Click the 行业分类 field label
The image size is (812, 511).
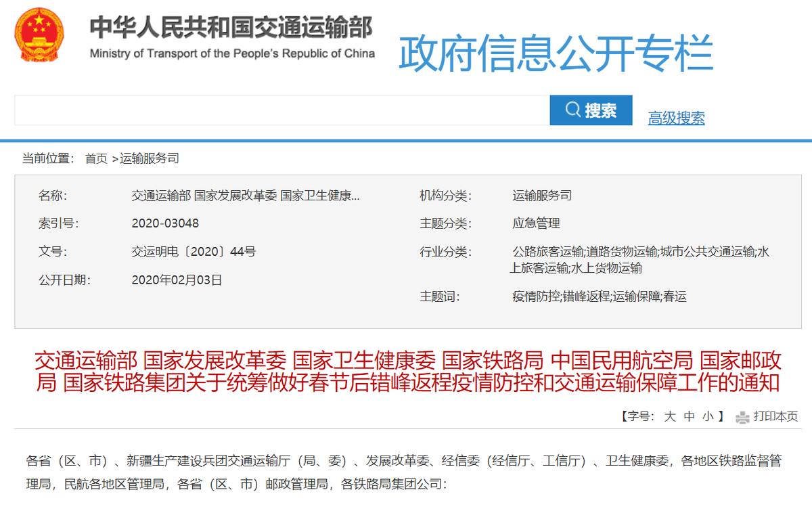445,252
